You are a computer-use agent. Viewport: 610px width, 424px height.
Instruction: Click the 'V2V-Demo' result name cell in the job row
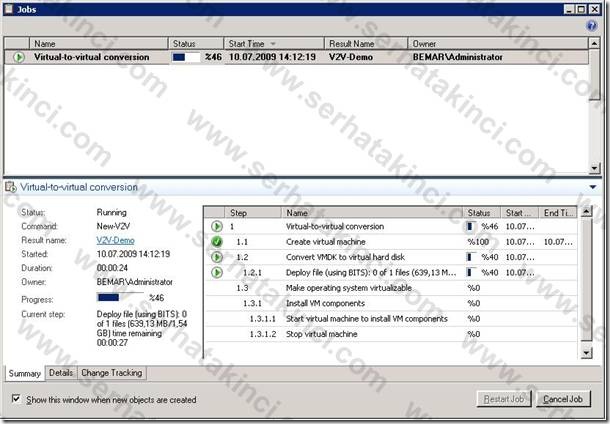pyautogui.click(x=351, y=57)
